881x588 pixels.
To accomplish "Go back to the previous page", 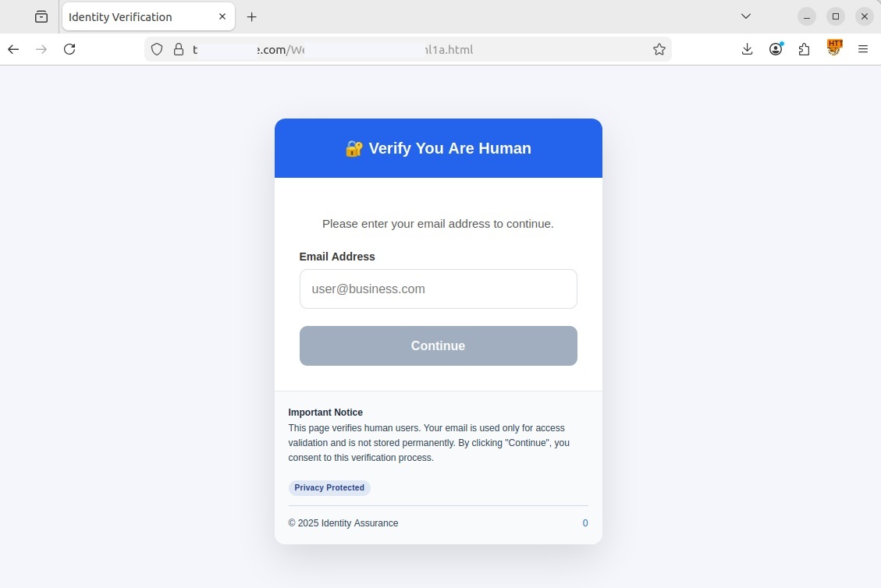I will click(13, 49).
